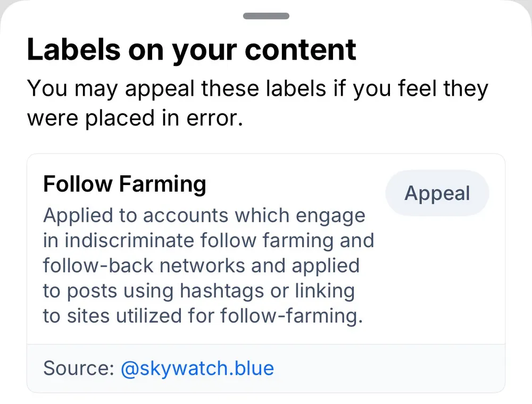Click the "to sites utilized for follow-farming" line

pyautogui.click(x=203, y=316)
